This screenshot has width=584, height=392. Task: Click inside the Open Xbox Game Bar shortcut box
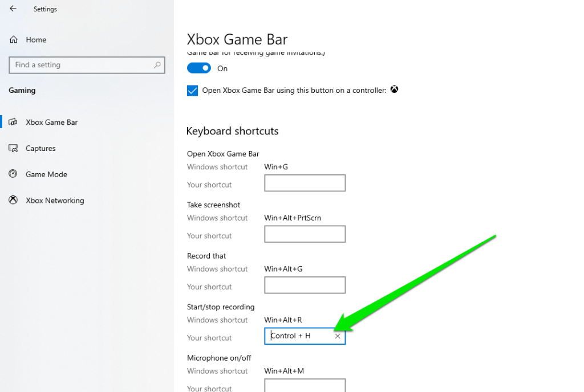coord(305,183)
